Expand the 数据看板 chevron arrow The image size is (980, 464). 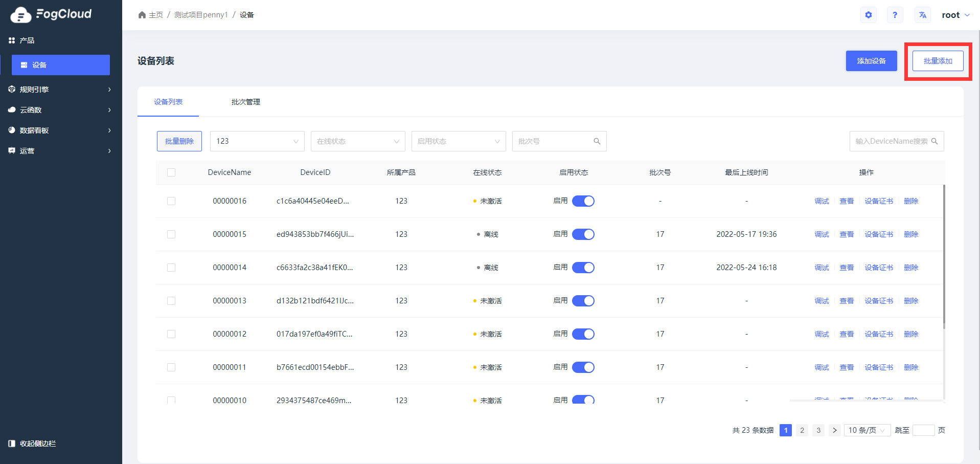(109, 130)
